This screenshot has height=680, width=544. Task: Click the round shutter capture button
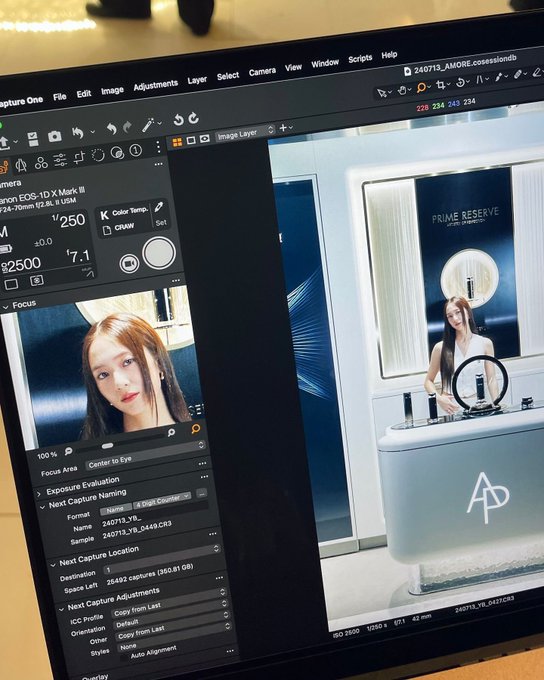(x=159, y=253)
